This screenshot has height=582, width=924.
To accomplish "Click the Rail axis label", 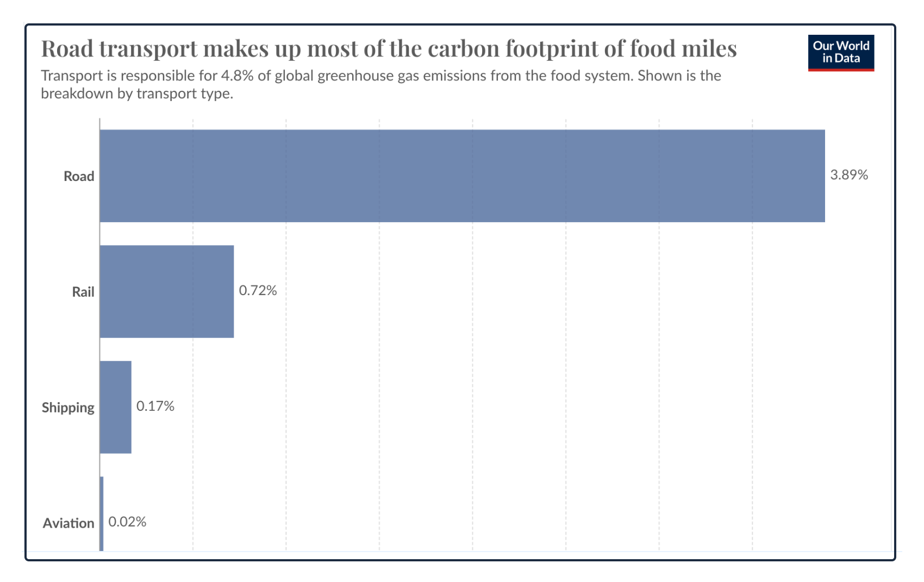I will [83, 292].
